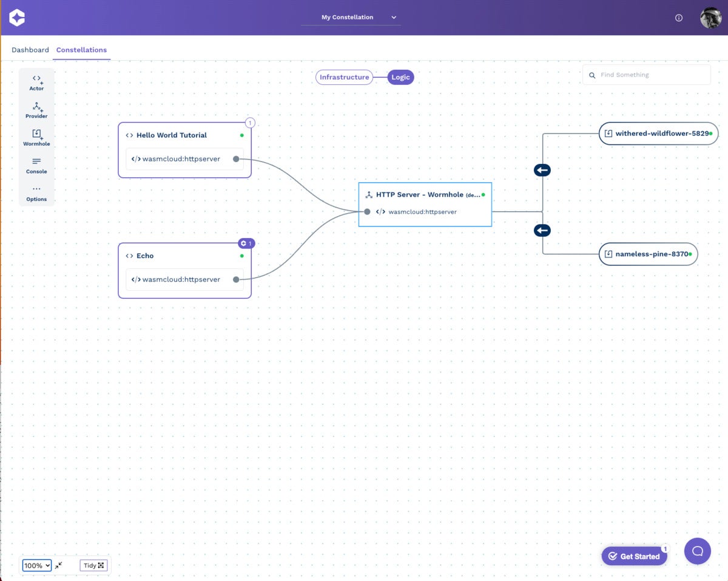Click the Hello World Tutorial actor code icon

click(x=129, y=135)
